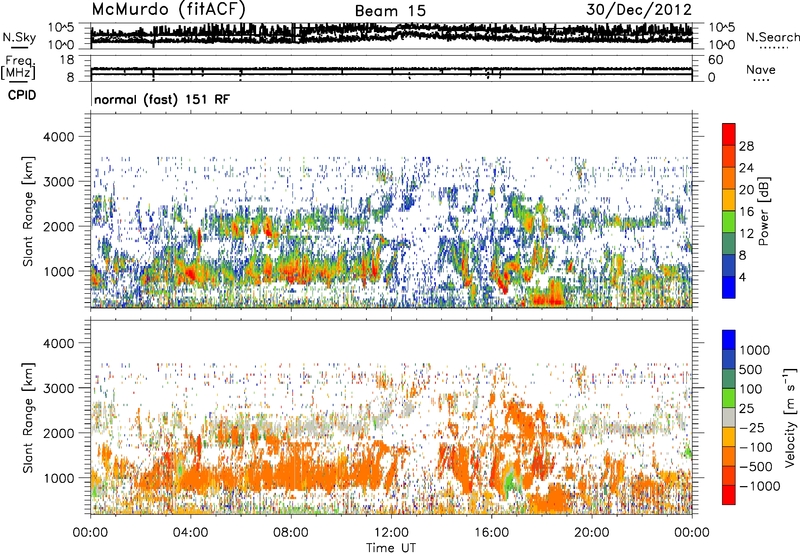Click the 16:00 time tick label
Image resolution: width=800 pixels, height=554 pixels.
(x=491, y=533)
